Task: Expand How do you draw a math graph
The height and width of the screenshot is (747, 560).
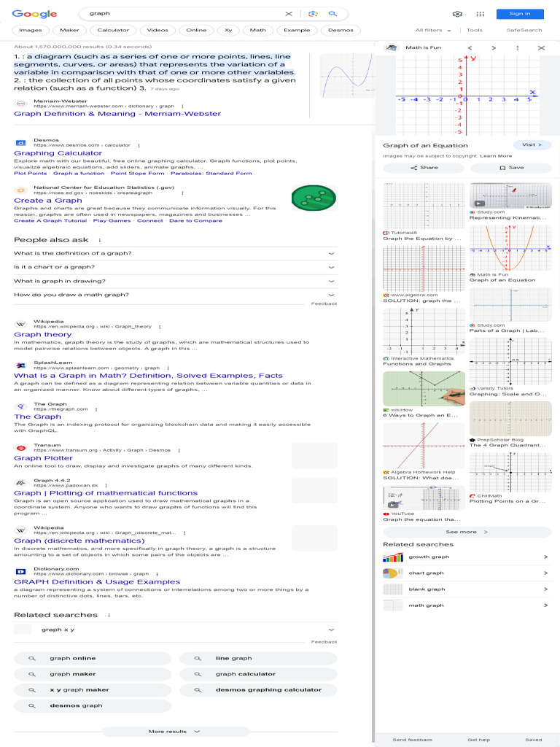Action: pyautogui.click(x=175, y=295)
